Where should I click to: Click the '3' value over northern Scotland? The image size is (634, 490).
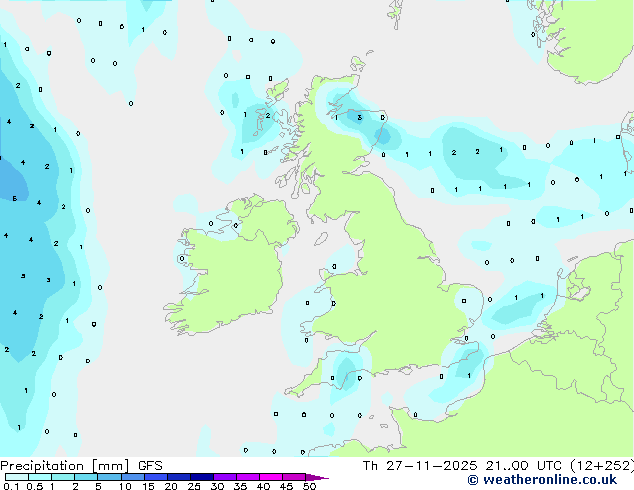[x=359, y=118]
